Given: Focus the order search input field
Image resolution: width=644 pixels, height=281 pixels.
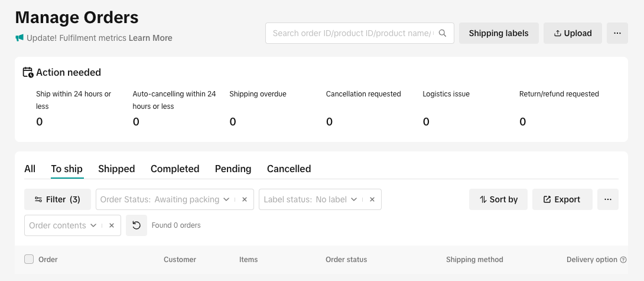Looking at the screenshot, I should point(353,33).
